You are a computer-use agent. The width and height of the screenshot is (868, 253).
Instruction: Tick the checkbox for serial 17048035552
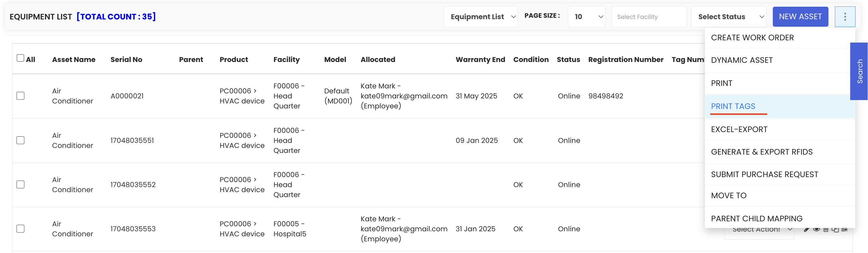21,184
